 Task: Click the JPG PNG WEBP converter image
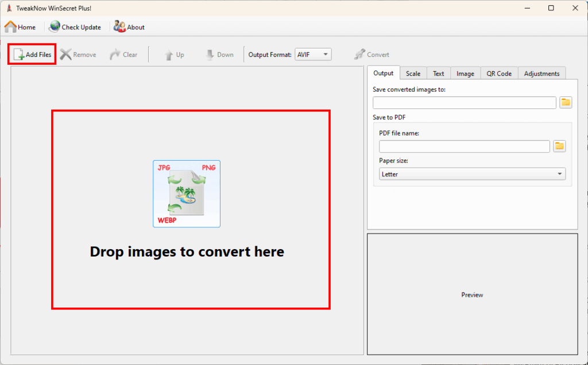[187, 194]
